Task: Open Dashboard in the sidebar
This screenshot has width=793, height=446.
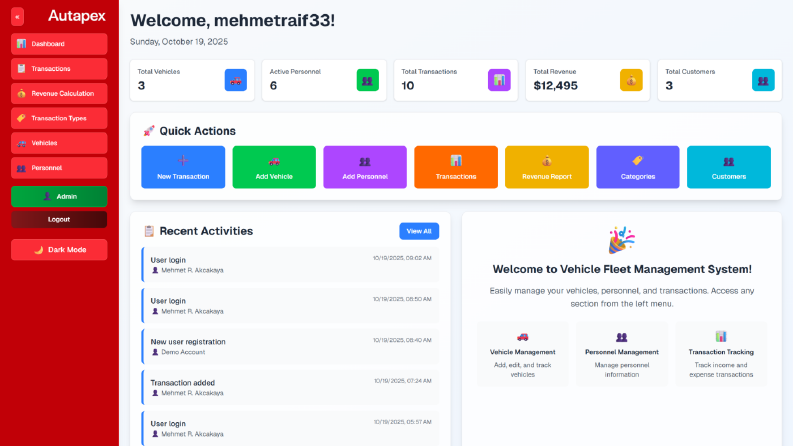Action: click(59, 44)
